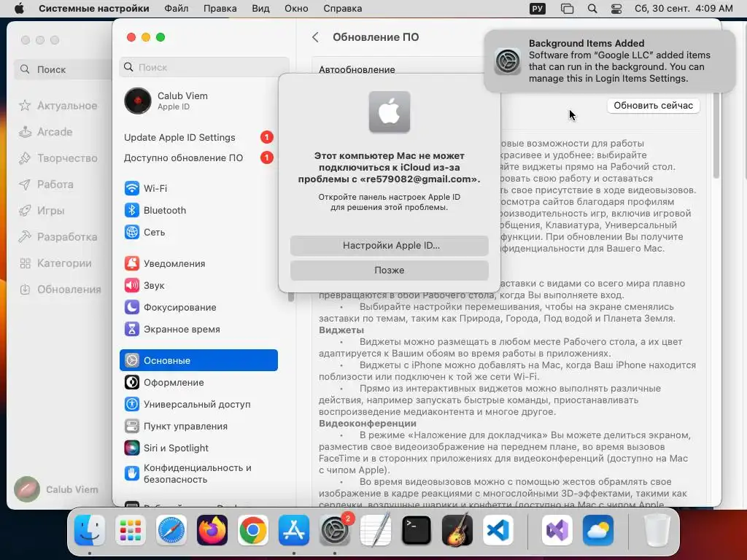Click System Settings Dock icon with badge
Screen dimensions: 747x560
(335, 530)
